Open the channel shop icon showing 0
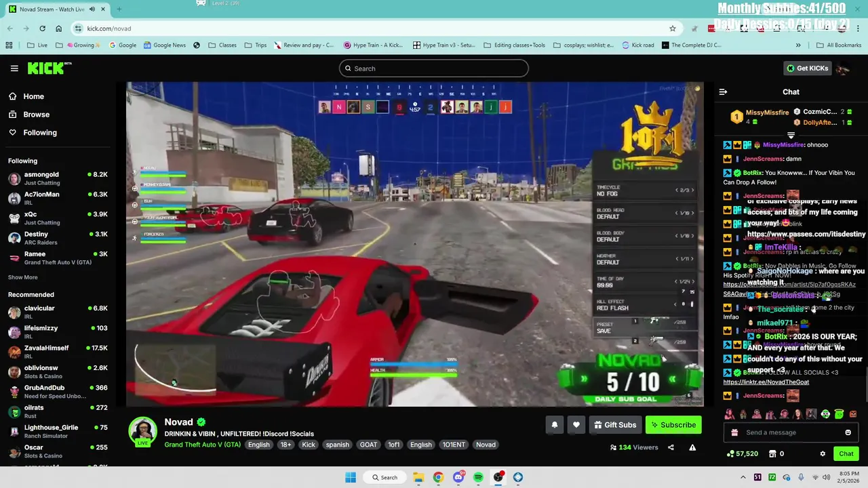Viewport: 868px width, 488px height. tap(776, 454)
